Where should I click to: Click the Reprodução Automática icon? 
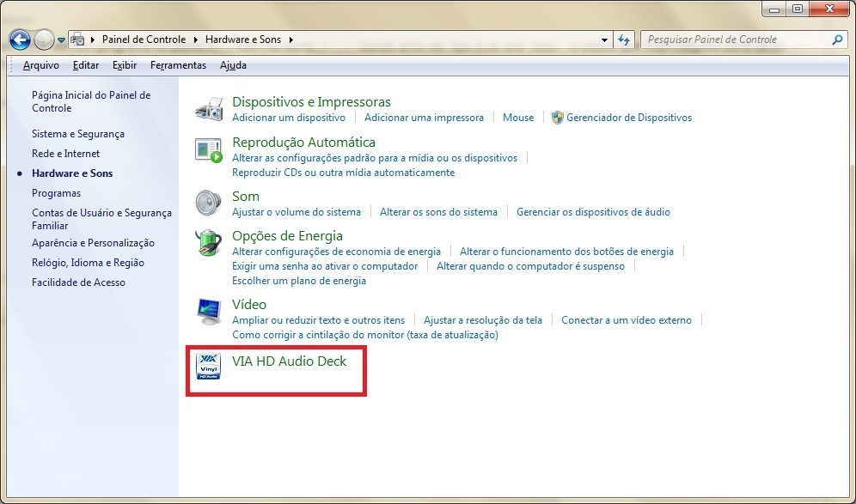tap(209, 150)
